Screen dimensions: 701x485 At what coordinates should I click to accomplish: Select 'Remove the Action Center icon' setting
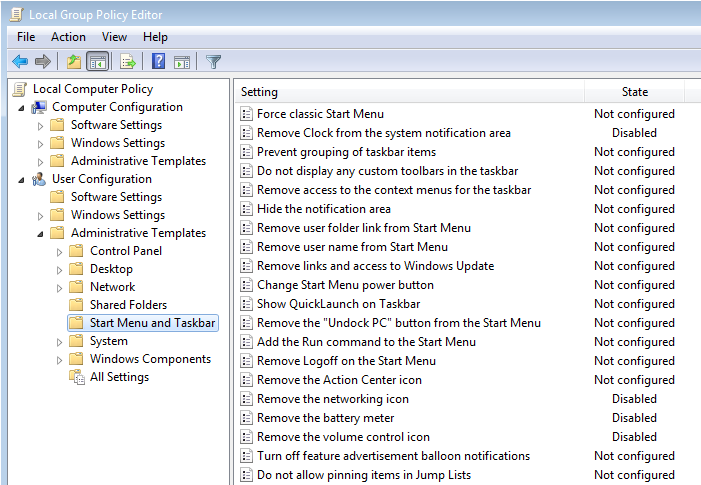[339, 380]
